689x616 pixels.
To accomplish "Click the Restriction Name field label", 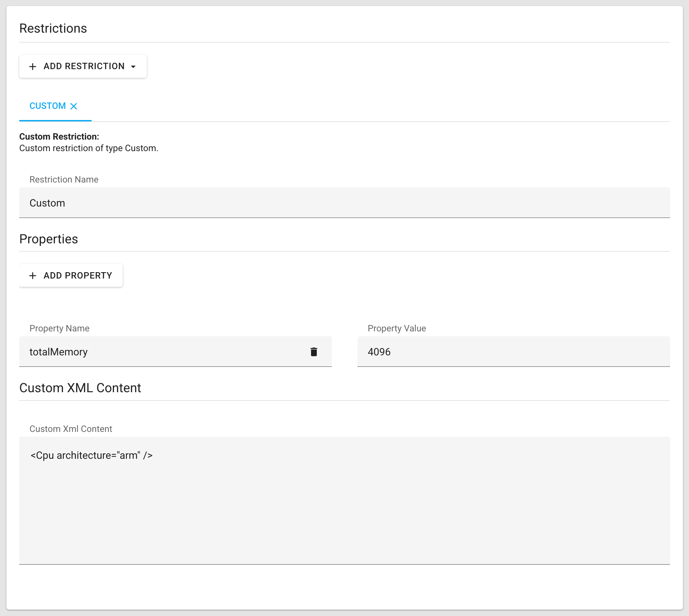I will (64, 179).
